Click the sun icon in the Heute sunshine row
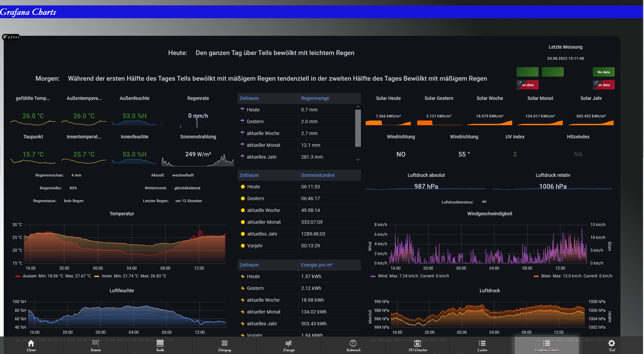The width and height of the screenshot is (644, 354). tap(243, 187)
